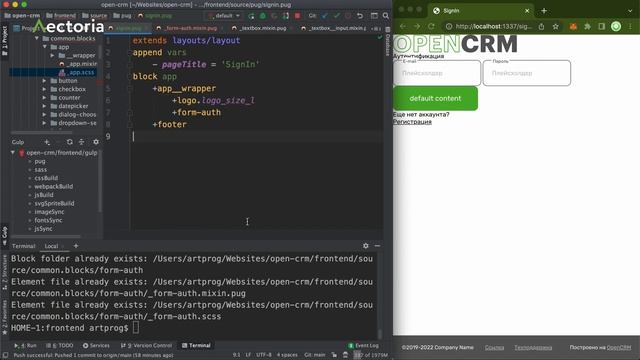Click the IDE layout window icon
Screen dimensions: 640x360
374,16
